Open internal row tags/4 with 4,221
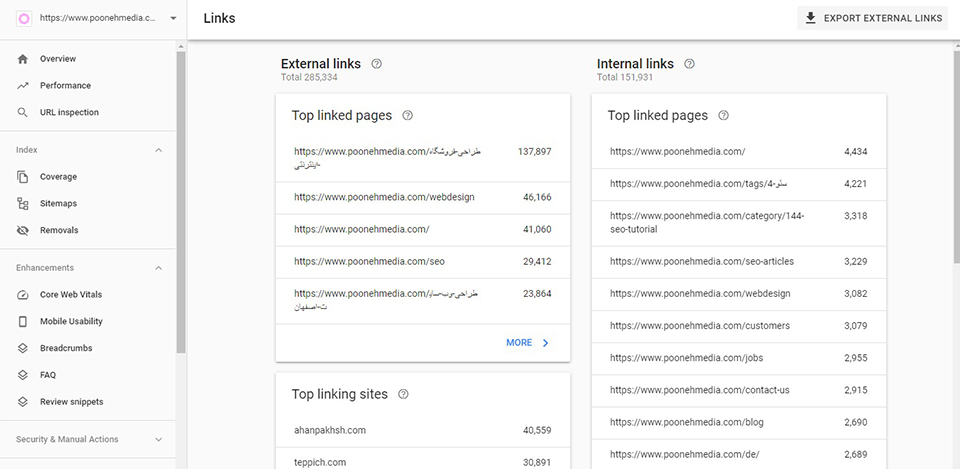This screenshot has width=960, height=469. 739,184
